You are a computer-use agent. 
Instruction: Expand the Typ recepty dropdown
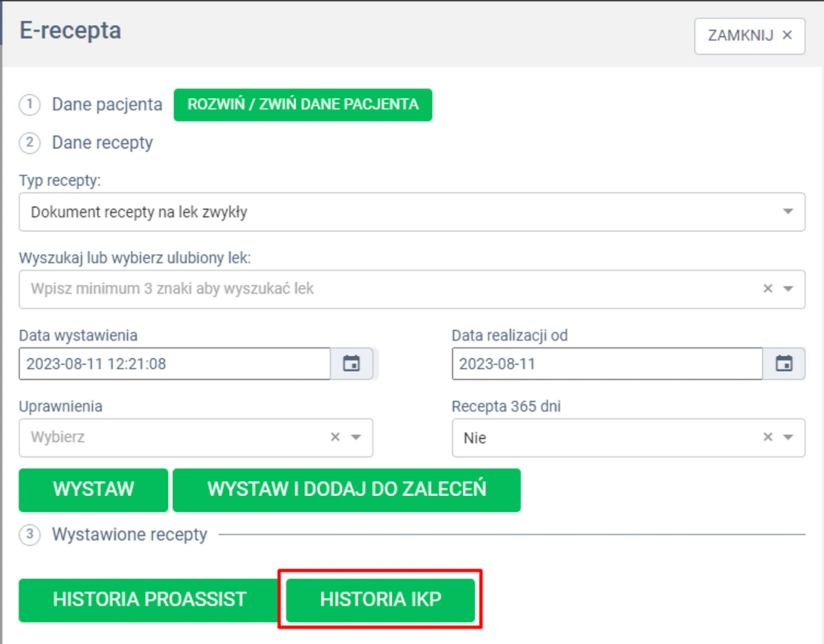[x=787, y=212]
